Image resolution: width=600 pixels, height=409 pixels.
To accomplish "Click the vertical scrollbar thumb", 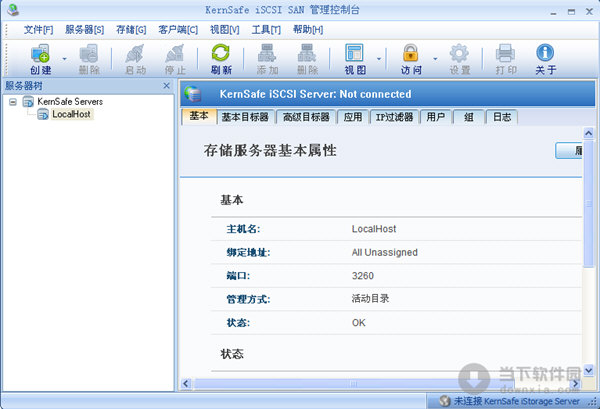I will (x=589, y=204).
